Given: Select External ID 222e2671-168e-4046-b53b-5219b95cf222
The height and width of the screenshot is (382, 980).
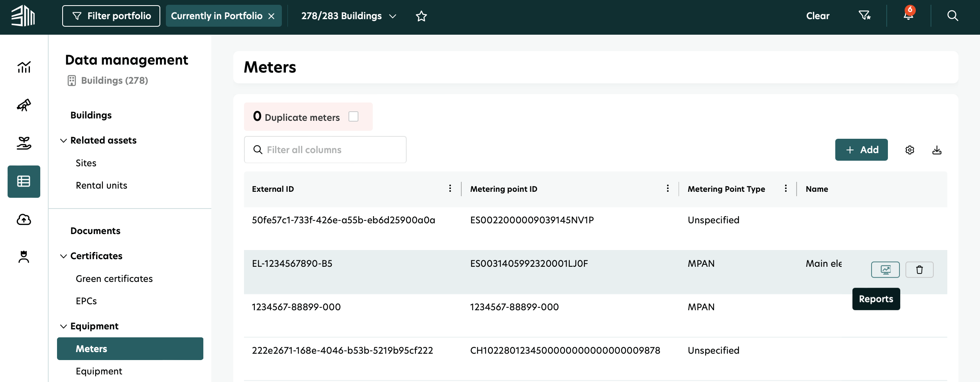Looking at the screenshot, I should pyautogui.click(x=342, y=350).
